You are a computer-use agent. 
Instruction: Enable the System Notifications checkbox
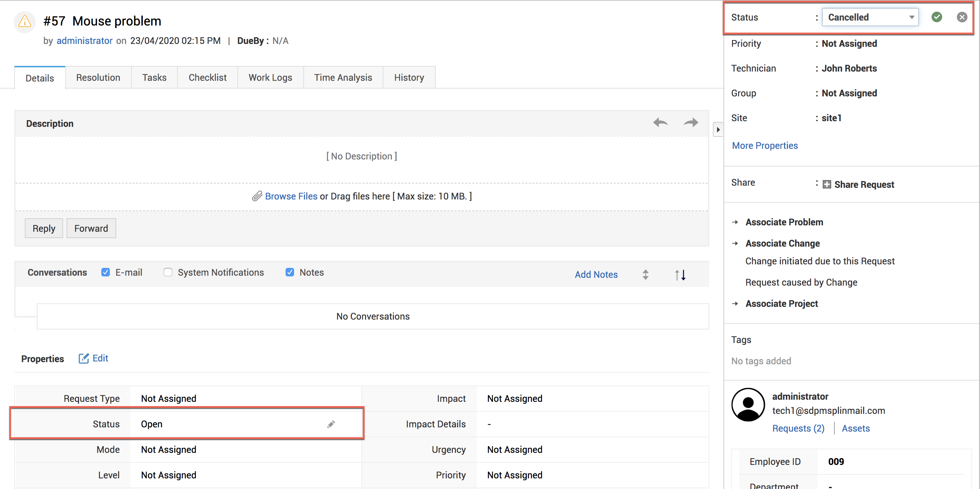tap(168, 272)
